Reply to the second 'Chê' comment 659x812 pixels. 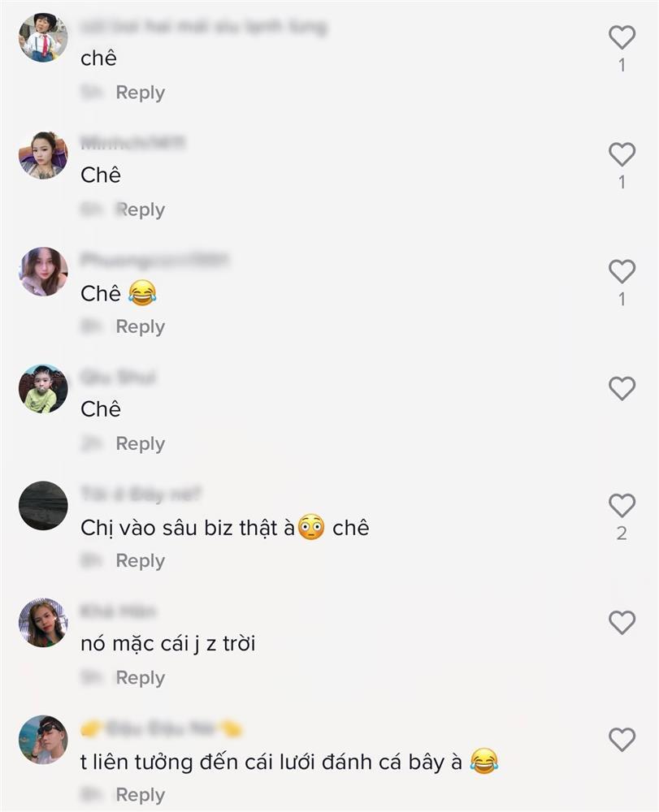(x=140, y=209)
